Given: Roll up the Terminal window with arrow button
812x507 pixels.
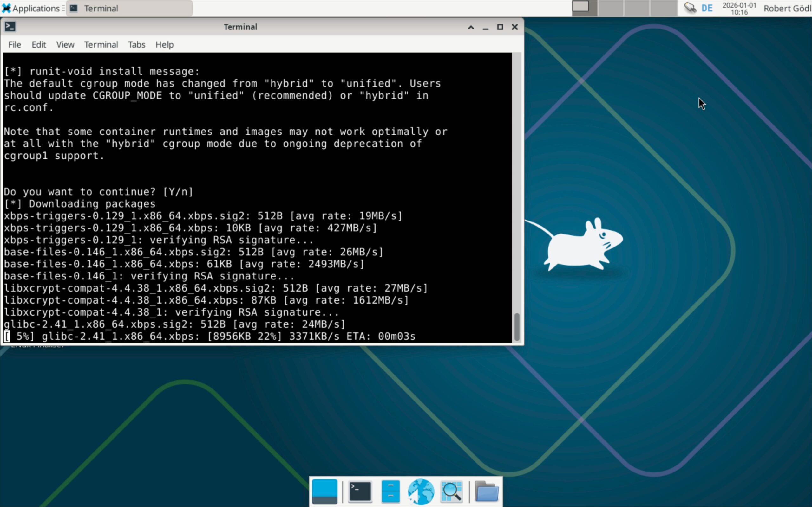Looking at the screenshot, I should coord(471,27).
